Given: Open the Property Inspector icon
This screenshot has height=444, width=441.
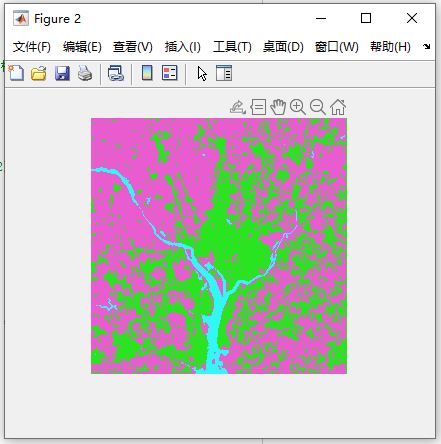Looking at the screenshot, I should [224, 73].
